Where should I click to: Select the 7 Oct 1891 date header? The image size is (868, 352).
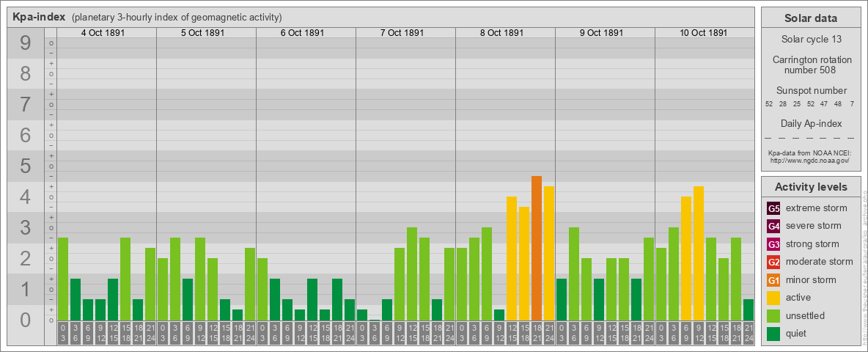[x=402, y=33]
